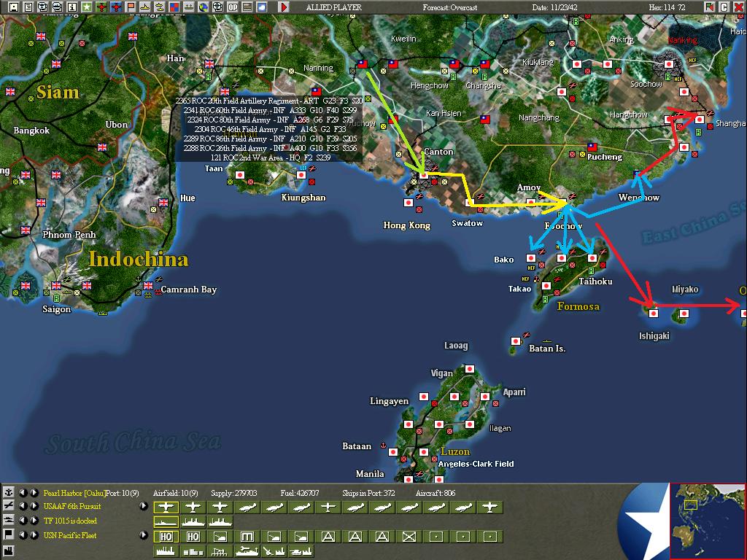Viewport: 747px width, 560px height.
Task: Select the third ship icon in task force row
Action: coord(220,522)
